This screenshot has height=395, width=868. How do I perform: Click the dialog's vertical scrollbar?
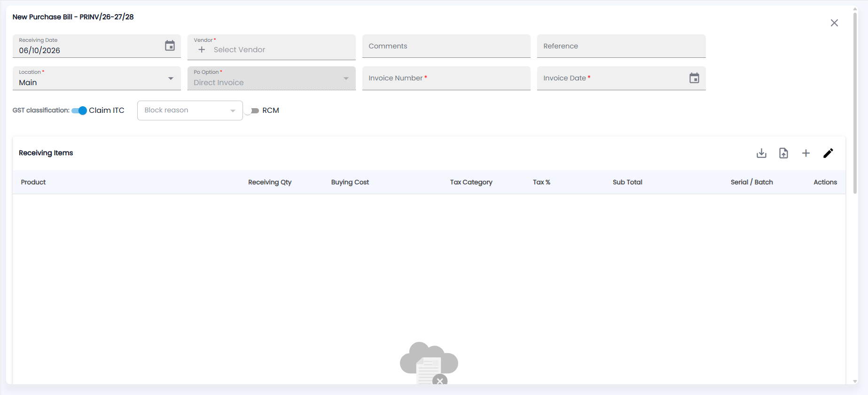tap(855, 103)
